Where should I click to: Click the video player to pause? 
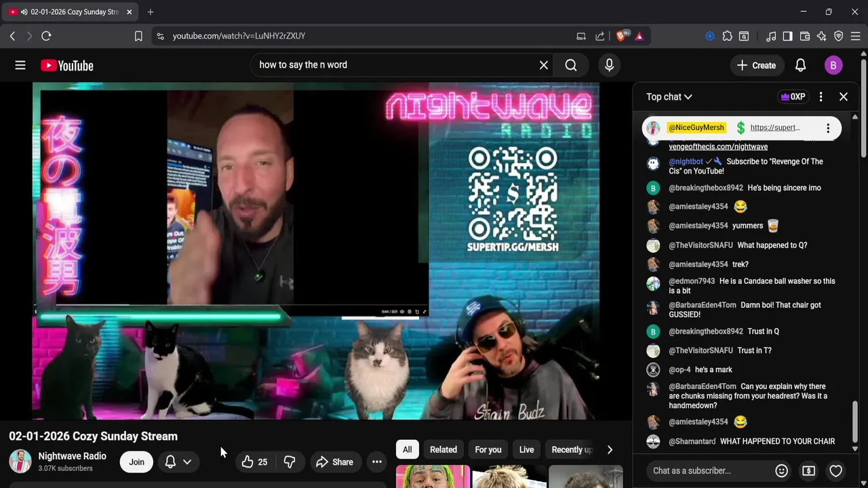(x=315, y=251)
